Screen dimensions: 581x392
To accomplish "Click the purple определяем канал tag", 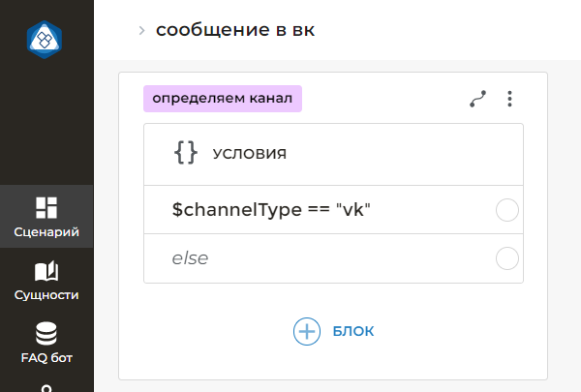I will 223,99.
